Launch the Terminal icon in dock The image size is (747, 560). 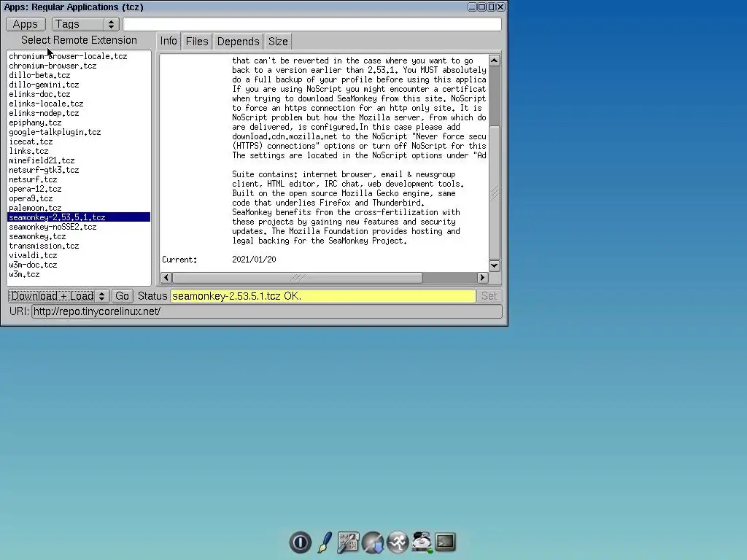pos(446,542)
